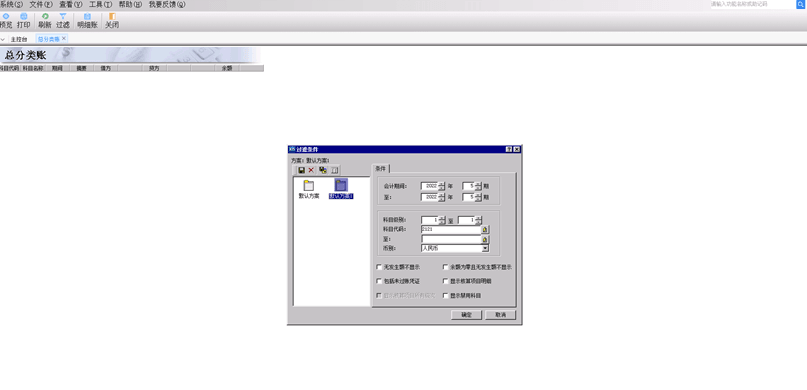Image resolution: width=807 pixels, height=390 pixels.
Task: Select the 默认方案 folder icon
Action: [309, 186]
